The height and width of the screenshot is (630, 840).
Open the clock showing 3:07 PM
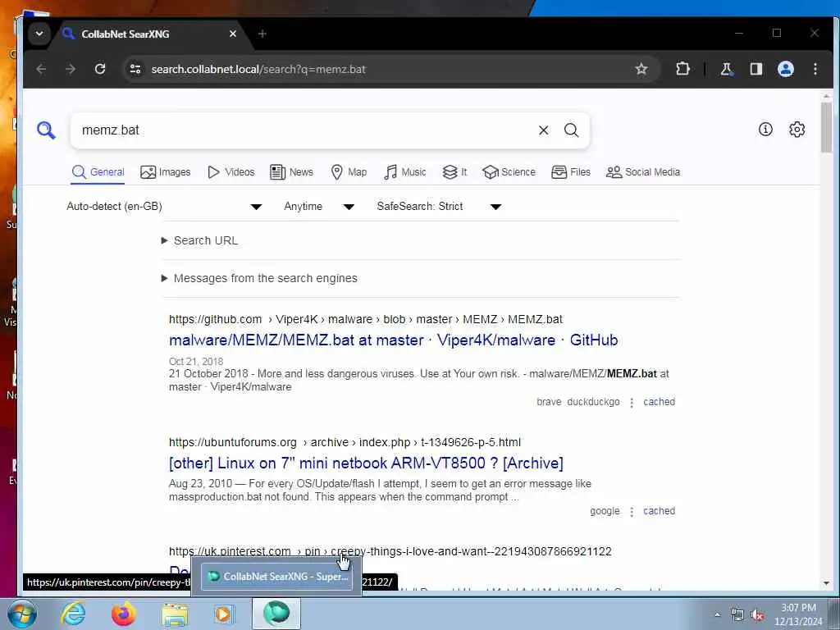[798, 614]
